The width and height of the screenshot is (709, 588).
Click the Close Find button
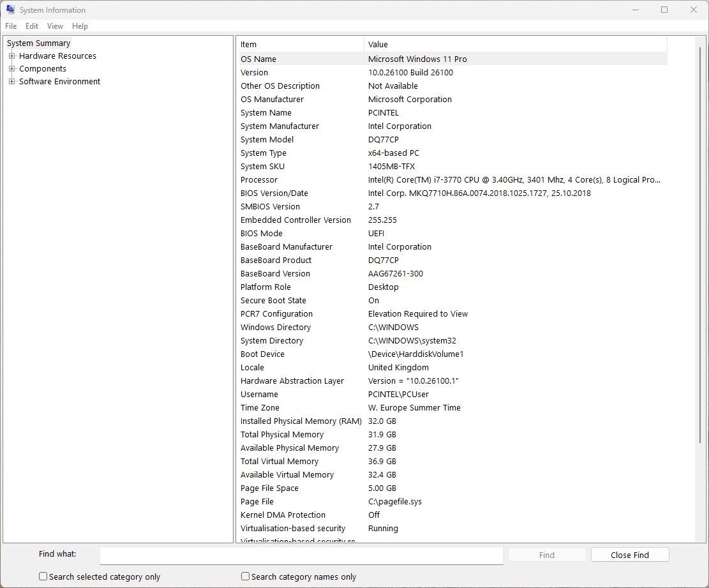tap(629, 555)
